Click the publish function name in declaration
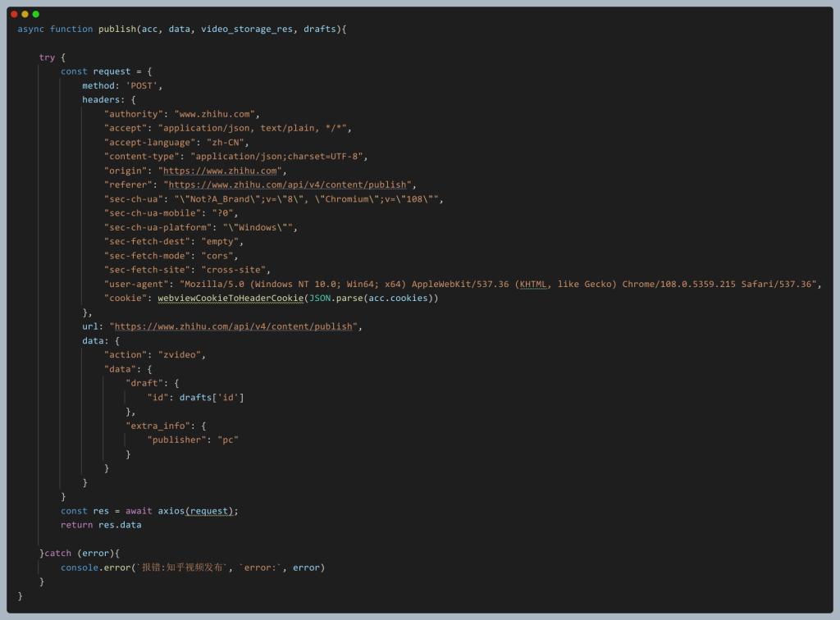Image resolution: width=840 pixels, height=620 pixels. 117,30
